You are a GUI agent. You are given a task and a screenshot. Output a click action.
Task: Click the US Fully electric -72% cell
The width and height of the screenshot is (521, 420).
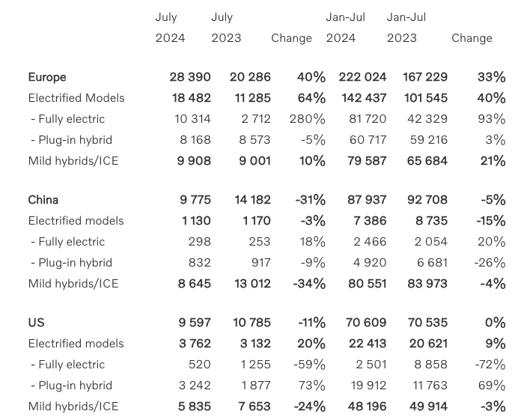[490, 365]
